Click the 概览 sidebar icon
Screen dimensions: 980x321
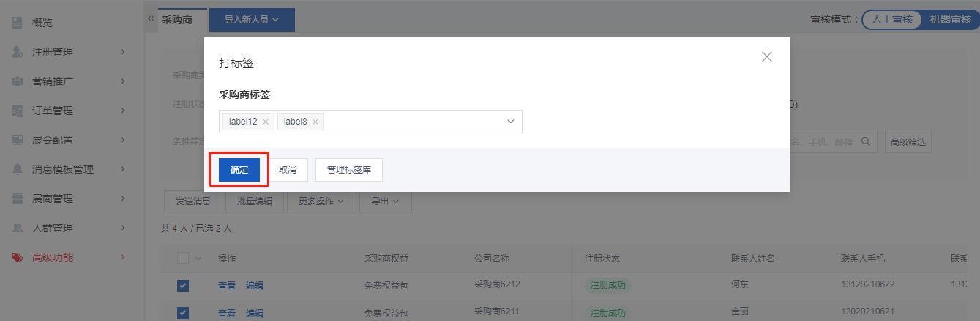tap(18, 23)
